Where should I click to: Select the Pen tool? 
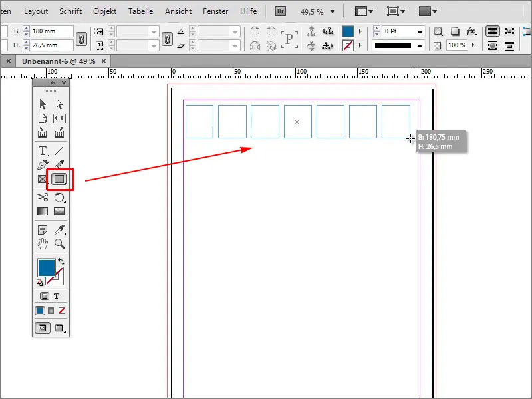[x=41, y=165]
